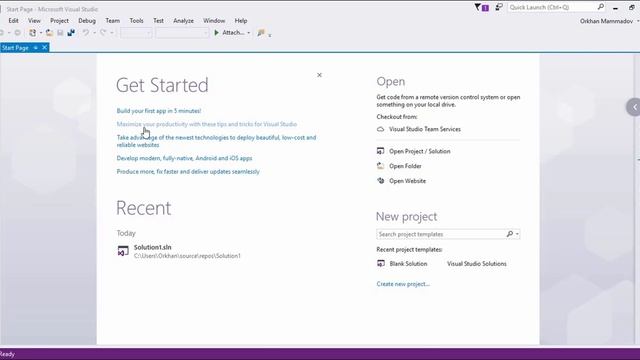
Task: Click the Send Feedback icon
Action: pyautogui.click(x=499, y=7)
